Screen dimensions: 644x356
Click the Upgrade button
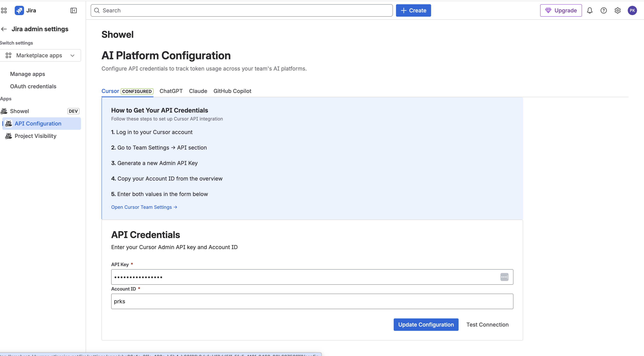[561, 10]
